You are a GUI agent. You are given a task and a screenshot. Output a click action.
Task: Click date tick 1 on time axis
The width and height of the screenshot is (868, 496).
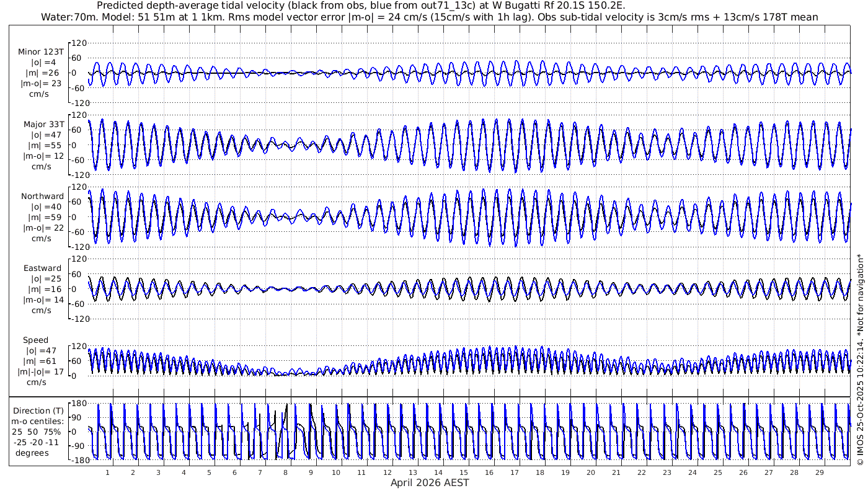[107, 472]
